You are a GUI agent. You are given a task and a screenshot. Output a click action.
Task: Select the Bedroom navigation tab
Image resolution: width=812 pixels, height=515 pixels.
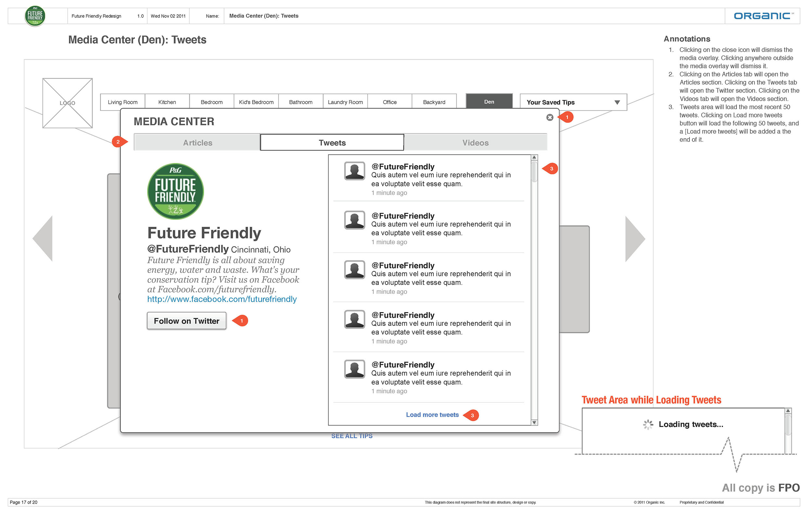coord(212,102)
